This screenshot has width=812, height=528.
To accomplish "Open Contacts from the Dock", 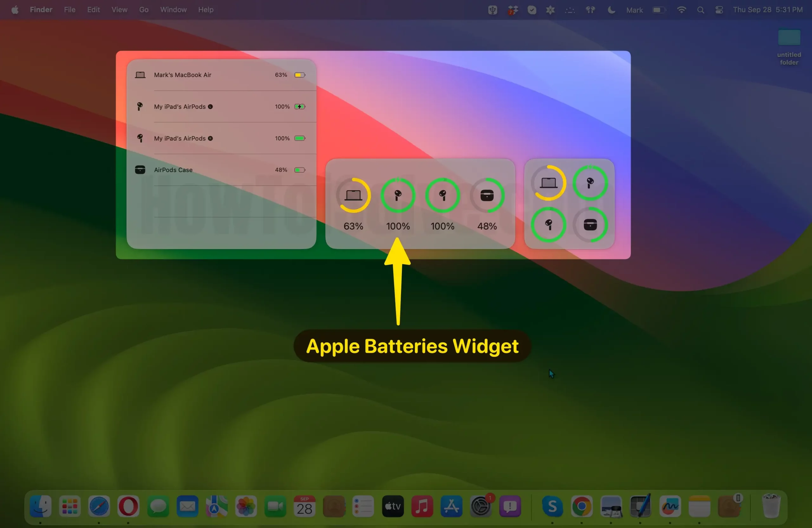I will pyautogui.click(x=334, y=506).
